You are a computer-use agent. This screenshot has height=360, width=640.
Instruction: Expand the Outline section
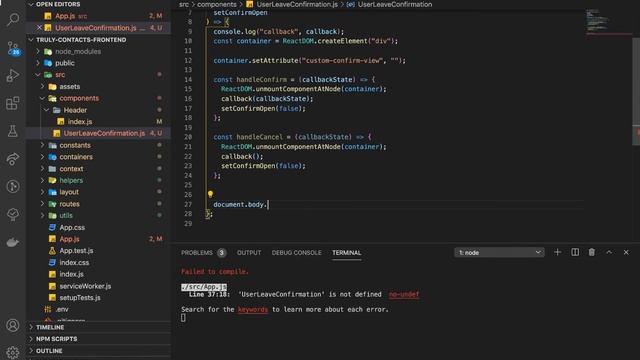coord(98,351)
